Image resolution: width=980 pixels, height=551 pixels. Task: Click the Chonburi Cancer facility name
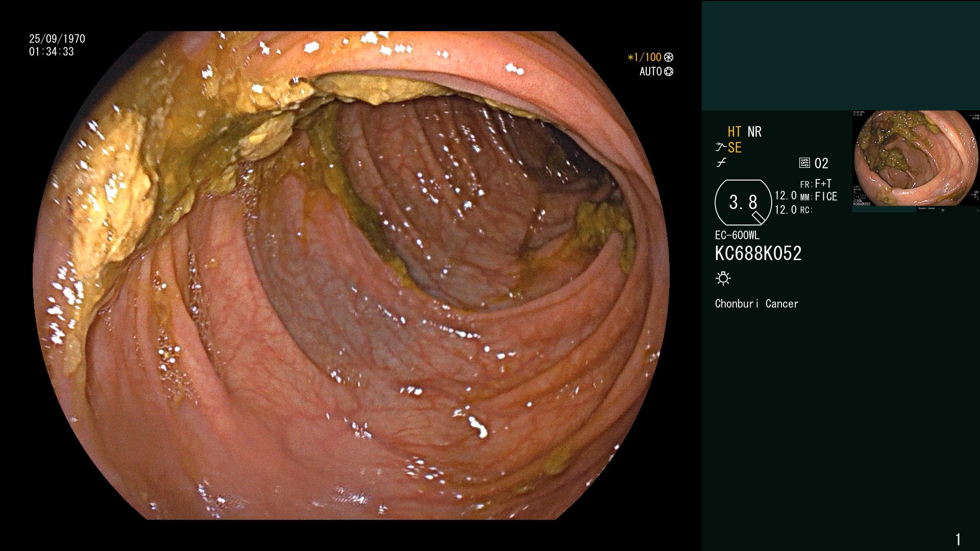[756, 304]
